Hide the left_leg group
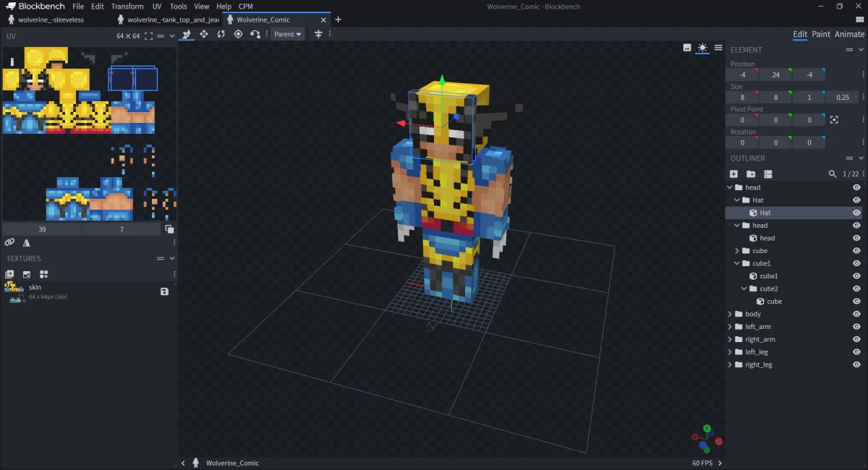 click(856, 352)
